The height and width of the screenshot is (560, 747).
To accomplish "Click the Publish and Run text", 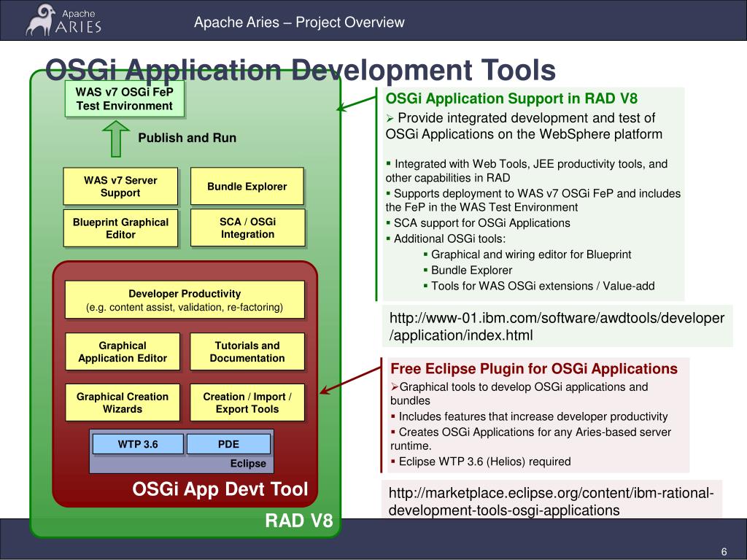I will 187,138.
